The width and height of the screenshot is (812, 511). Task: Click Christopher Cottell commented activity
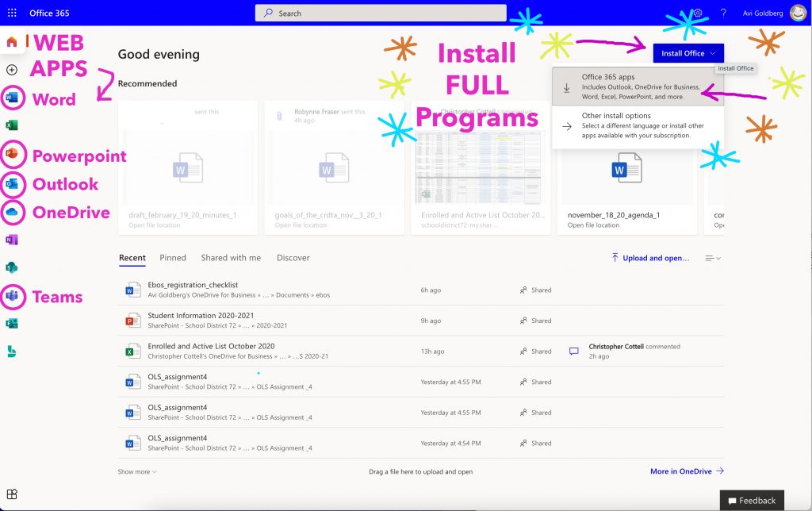634,346
